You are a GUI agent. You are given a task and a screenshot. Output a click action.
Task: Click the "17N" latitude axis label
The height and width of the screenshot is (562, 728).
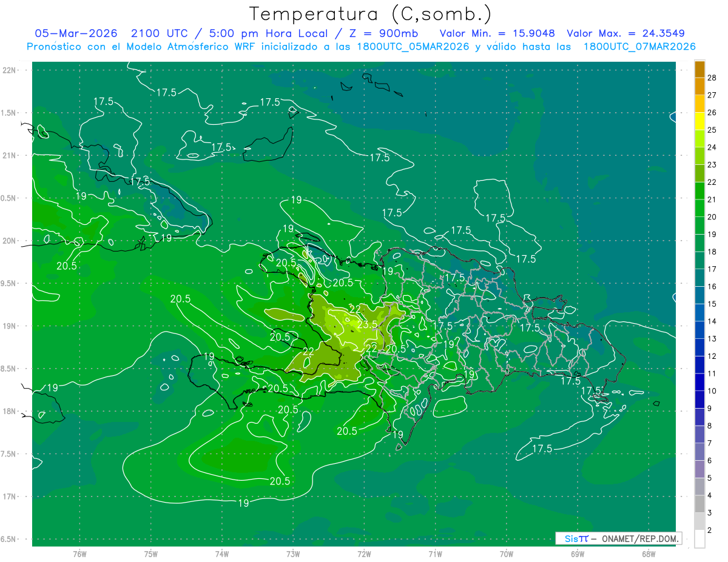click(x=9, y=497)
